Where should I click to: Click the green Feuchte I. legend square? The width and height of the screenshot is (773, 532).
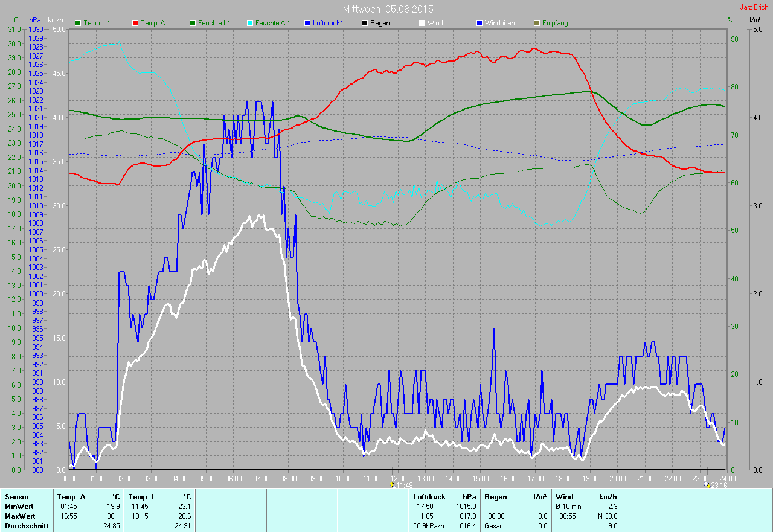point(193,23)
